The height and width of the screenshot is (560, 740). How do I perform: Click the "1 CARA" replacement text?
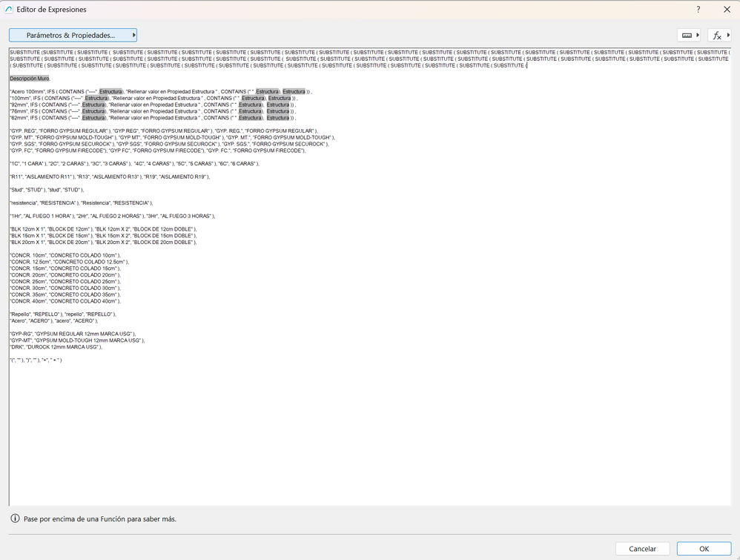point(34,164)
